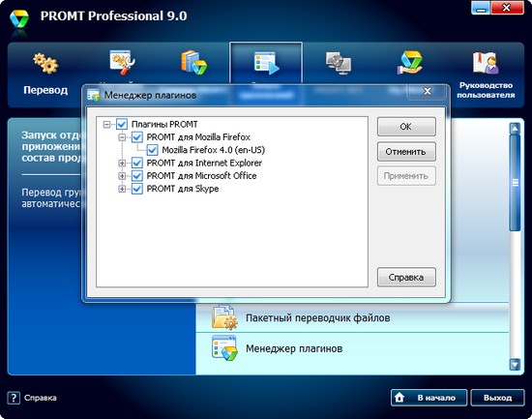This screenshot has width=532, height=419.
Task: Uncheck PROMT для Internet Explorer
Action: click(137, 163)
